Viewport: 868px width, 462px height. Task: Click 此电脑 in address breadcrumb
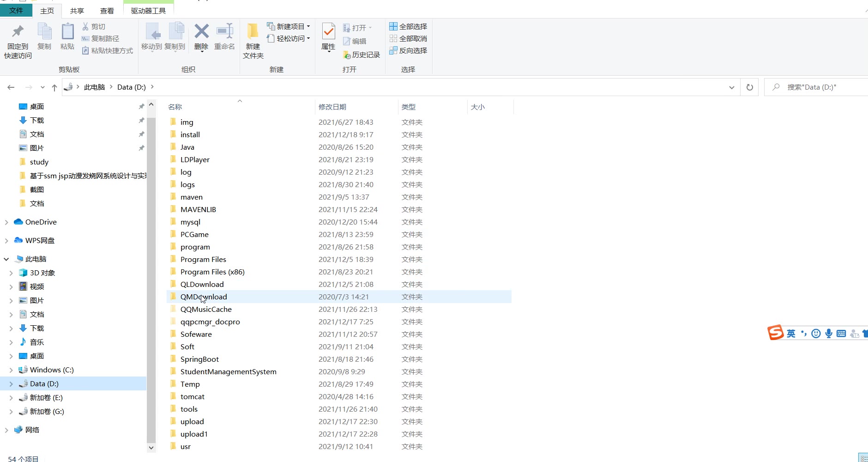95,87
